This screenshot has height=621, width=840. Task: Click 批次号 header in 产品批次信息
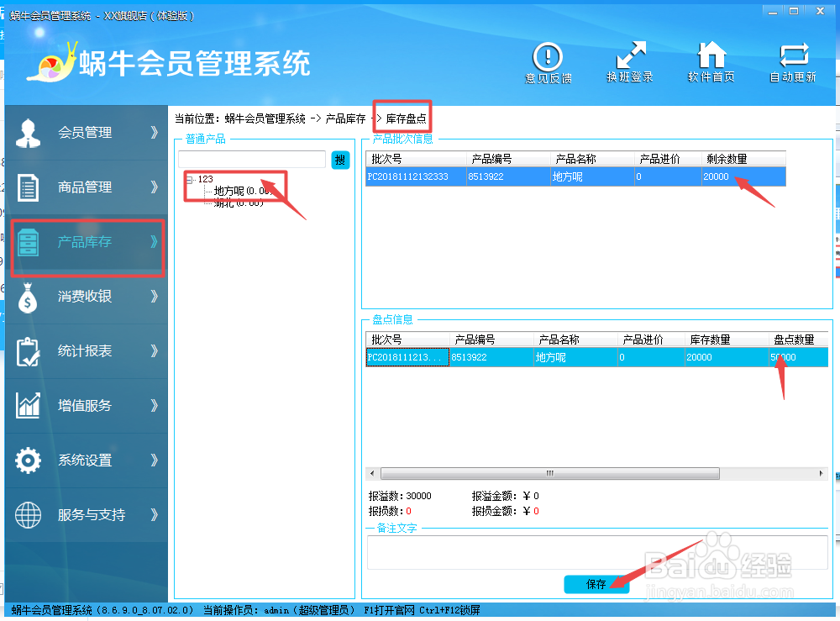(x=417, y=159)
